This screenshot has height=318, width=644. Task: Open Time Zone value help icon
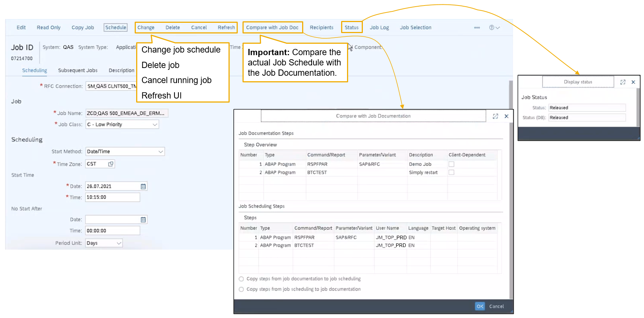pyautogui.click(x=111, y=164)
